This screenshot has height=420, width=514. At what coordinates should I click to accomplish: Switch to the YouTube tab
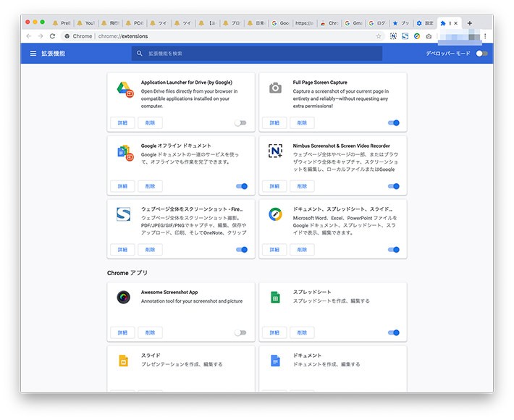[x=86, y=23]
